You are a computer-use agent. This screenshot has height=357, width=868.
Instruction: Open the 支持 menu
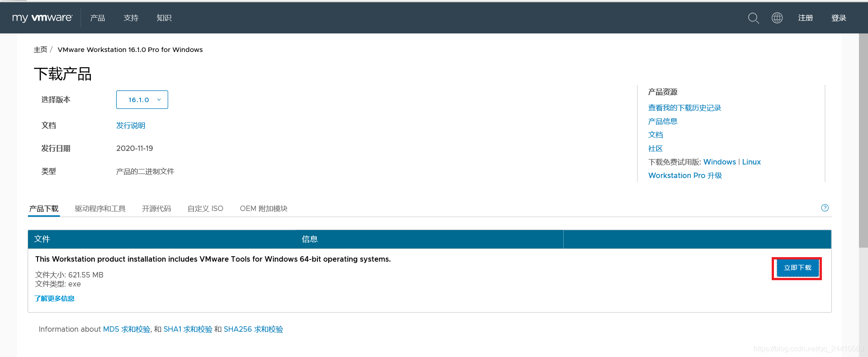pos(131,18)
